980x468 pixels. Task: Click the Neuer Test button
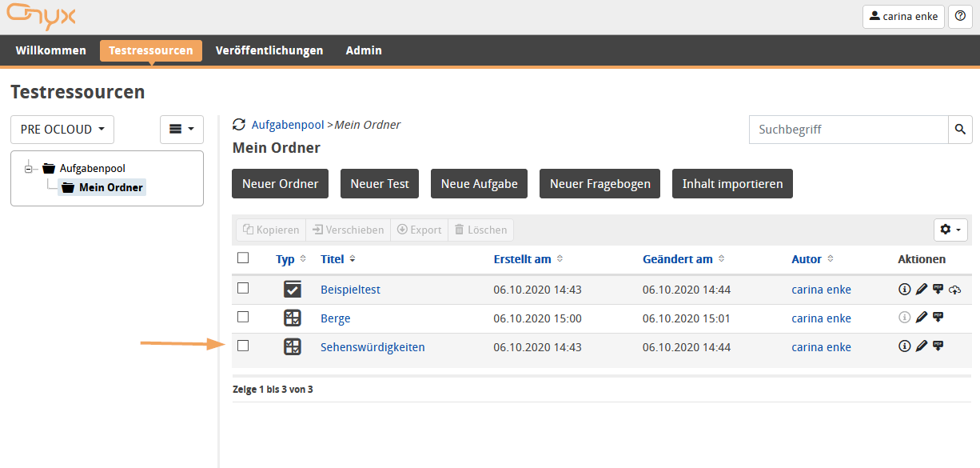coord(380,184)
